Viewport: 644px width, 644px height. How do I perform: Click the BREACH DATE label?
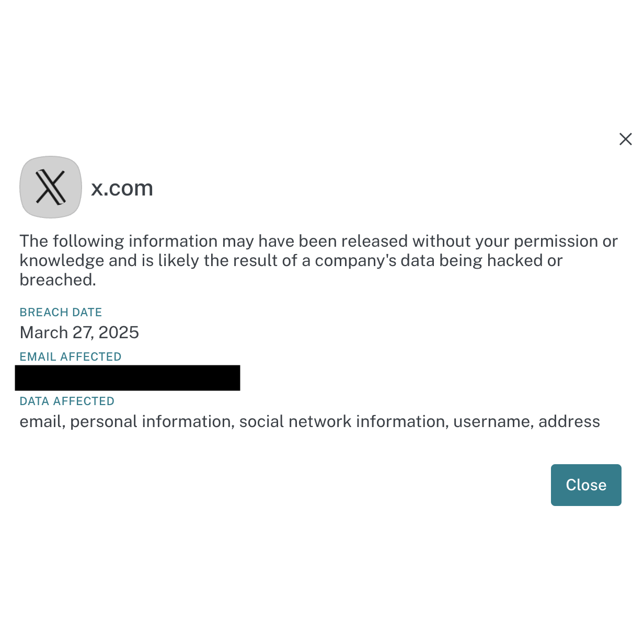(x=61, y=312)
